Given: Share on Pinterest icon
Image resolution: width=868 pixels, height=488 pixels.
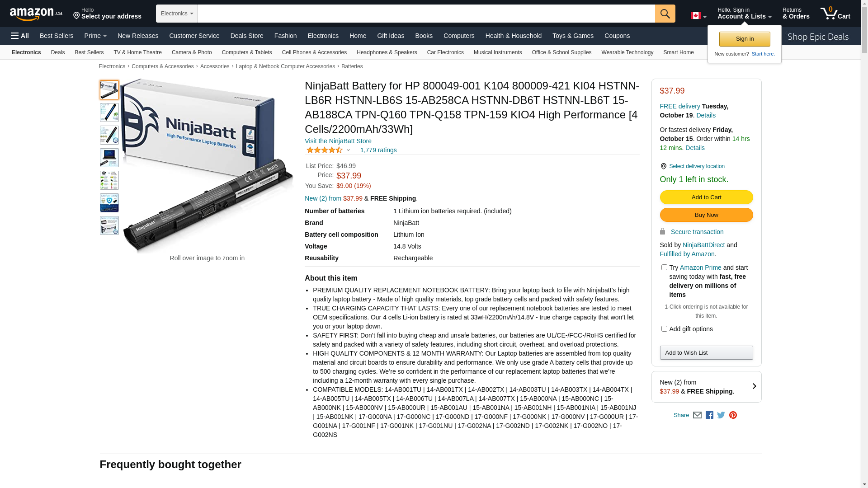Looking at the screenshot, I should pos(733,415).
